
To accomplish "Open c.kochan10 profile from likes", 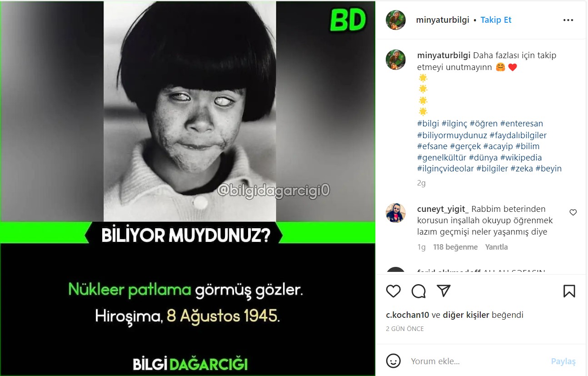I will click(408, 315).
